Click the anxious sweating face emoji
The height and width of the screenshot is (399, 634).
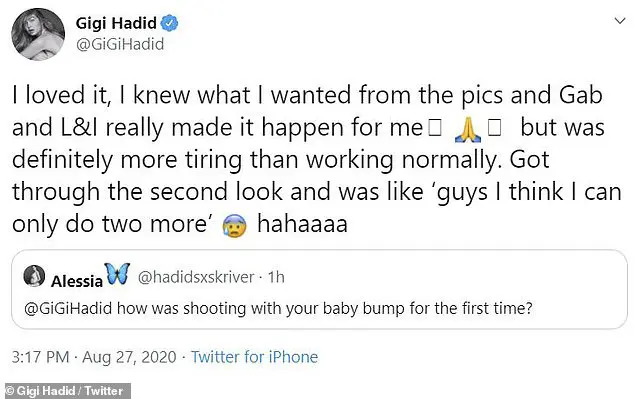234,226
